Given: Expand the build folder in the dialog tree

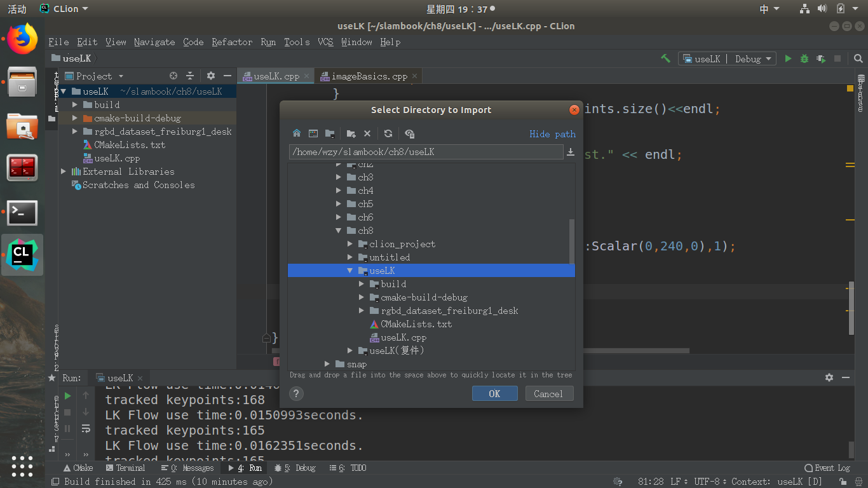Looking at the screenshot, I should [361, 284].
